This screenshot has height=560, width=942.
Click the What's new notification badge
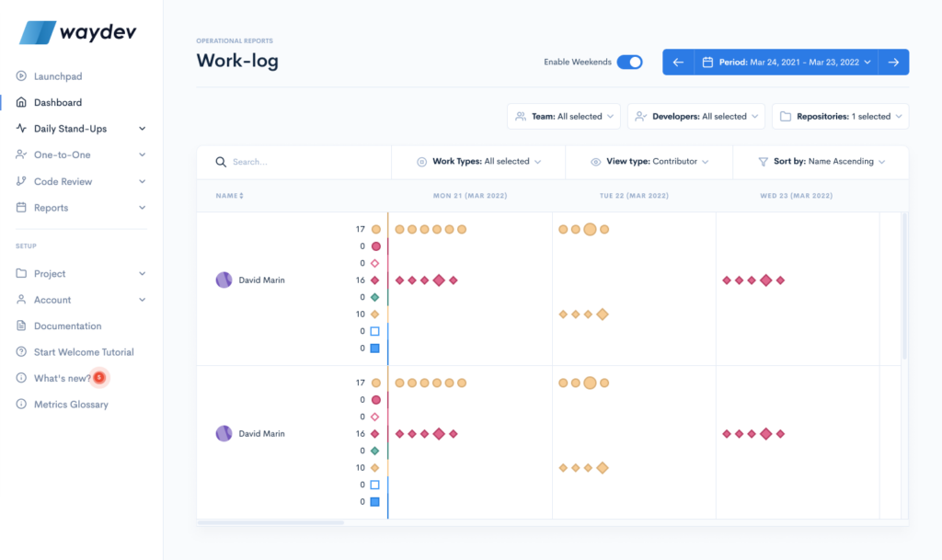99,377
